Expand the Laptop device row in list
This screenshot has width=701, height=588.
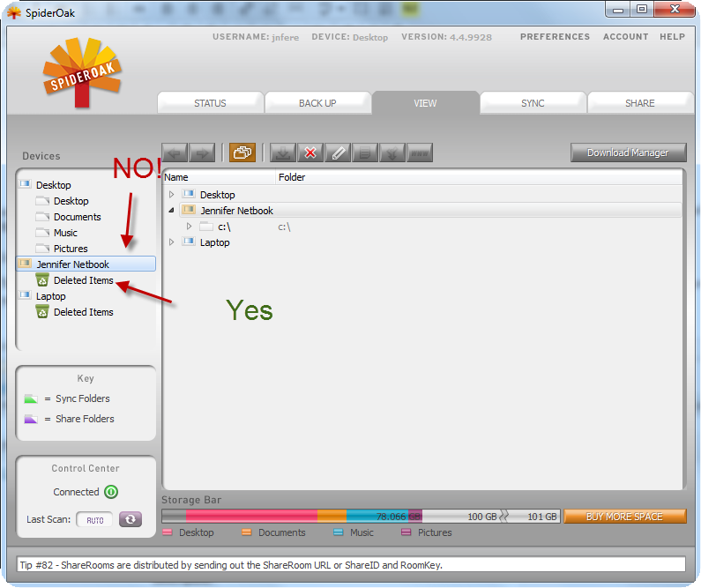click(172, 242)
